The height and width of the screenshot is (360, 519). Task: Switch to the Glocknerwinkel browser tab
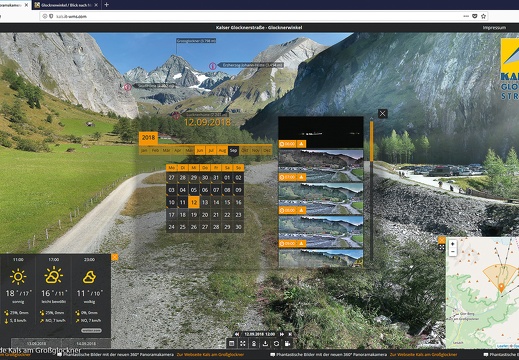pos(67,5)
